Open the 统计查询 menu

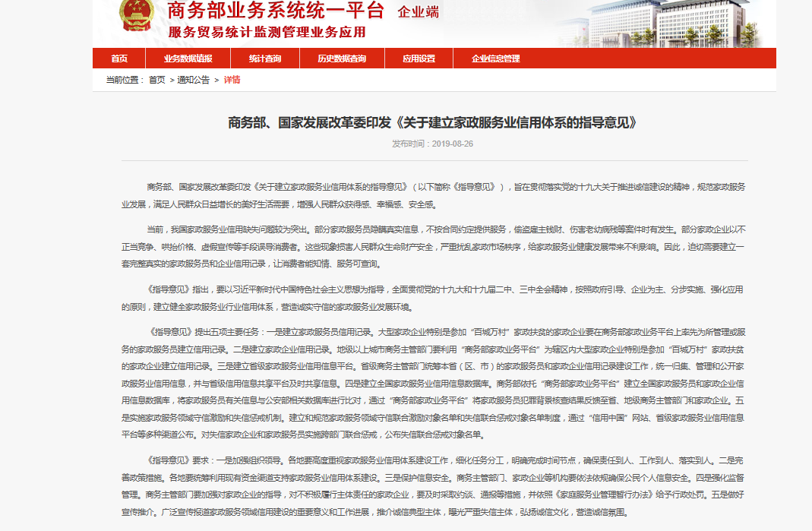(x=264, y=58)
